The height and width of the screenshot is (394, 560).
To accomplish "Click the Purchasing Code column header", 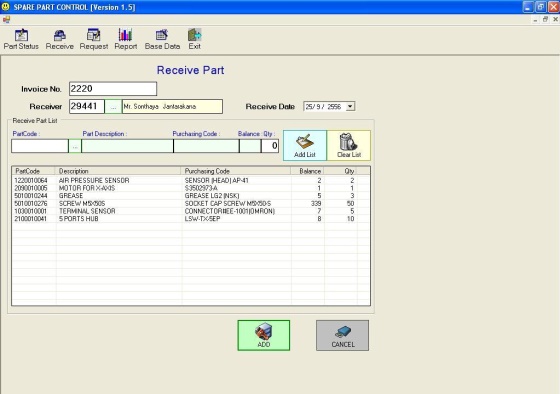I will point(236,171).
